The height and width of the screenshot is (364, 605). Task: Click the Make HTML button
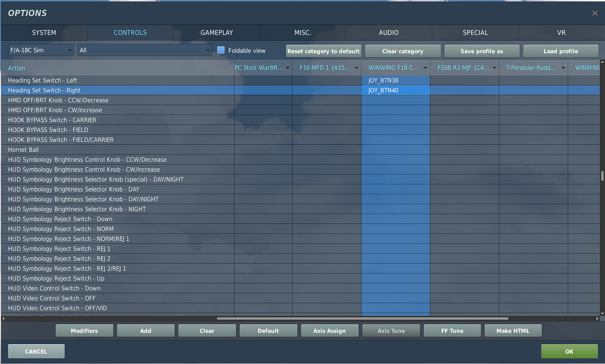(513, 331)
